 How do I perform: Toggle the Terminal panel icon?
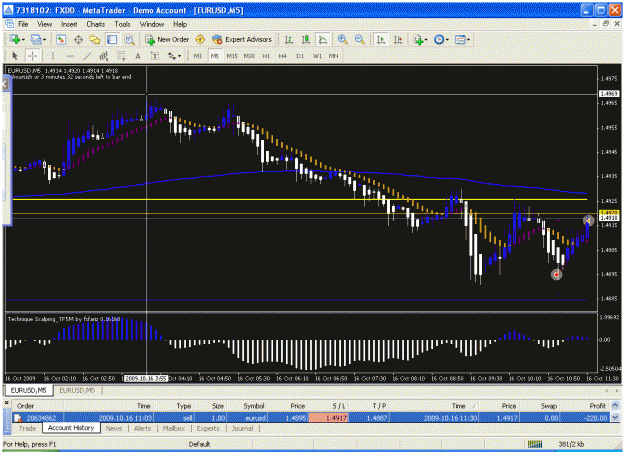point(112,39)
